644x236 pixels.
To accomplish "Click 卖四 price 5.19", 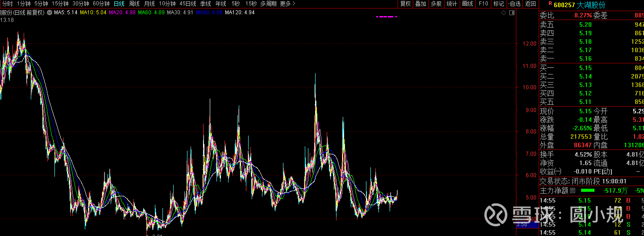I will pyautogui.click(x=586, y=33).
